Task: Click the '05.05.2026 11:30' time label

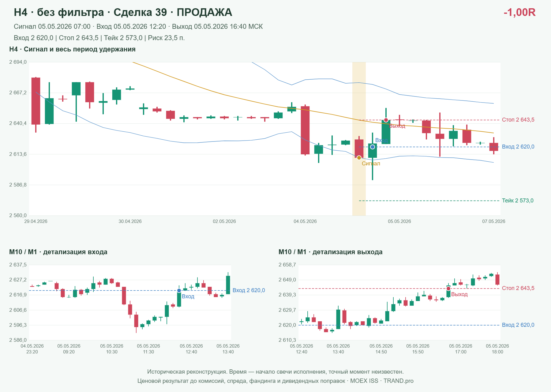Action: (148, 349)
